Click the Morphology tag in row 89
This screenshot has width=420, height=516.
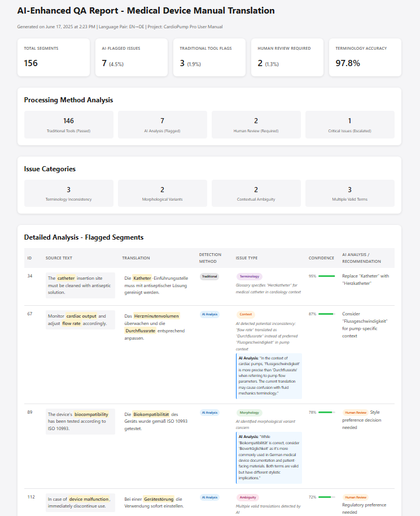pos(249,413)
